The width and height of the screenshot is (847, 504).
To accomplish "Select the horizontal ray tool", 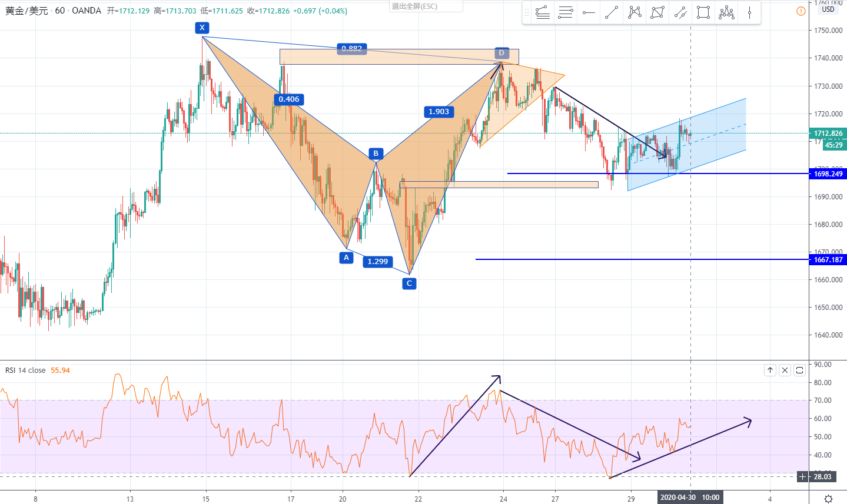I will (x=589, y=12).
